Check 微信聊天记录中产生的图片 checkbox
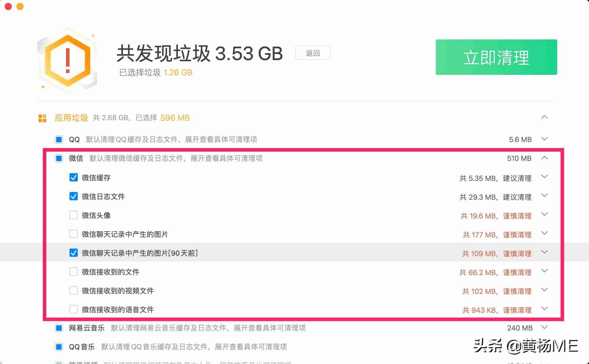The width and height of the screenshot is (589, 364). coord(74,234)
